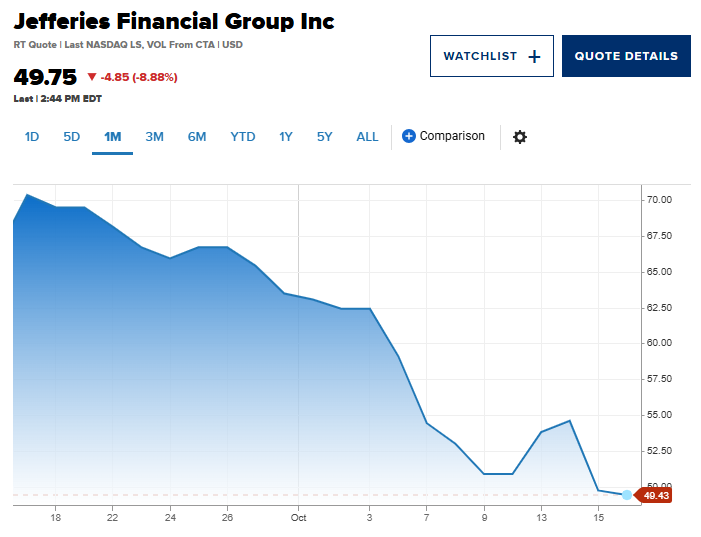Show year-to-date YTD chart
This screenshot has height=537, width=701.
242,137
